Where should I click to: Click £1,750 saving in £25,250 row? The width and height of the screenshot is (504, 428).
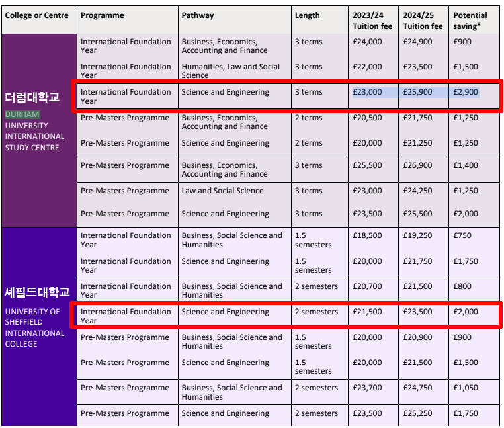(x=466, y=413)
